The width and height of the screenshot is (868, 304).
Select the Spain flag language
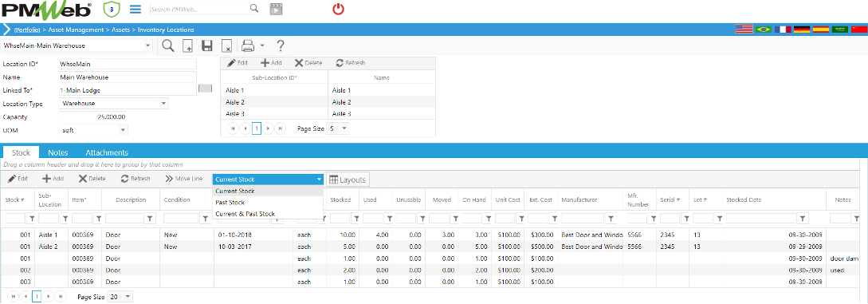821,30
